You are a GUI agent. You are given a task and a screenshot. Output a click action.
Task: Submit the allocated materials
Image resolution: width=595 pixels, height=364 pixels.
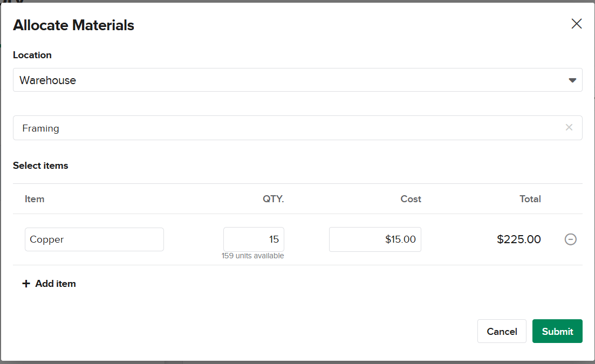pos(557,332)
